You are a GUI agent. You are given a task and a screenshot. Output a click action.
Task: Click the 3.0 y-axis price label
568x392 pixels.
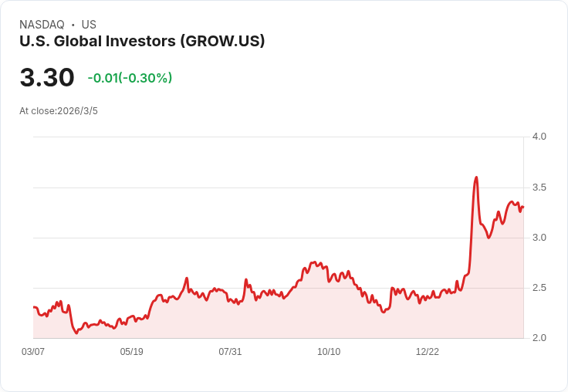pos(539,238)
